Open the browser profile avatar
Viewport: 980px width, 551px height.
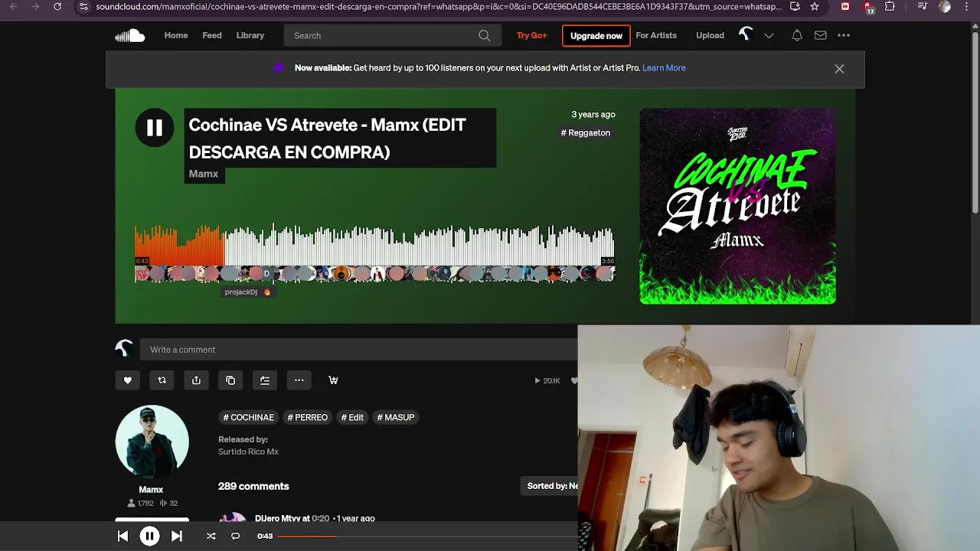944,6
